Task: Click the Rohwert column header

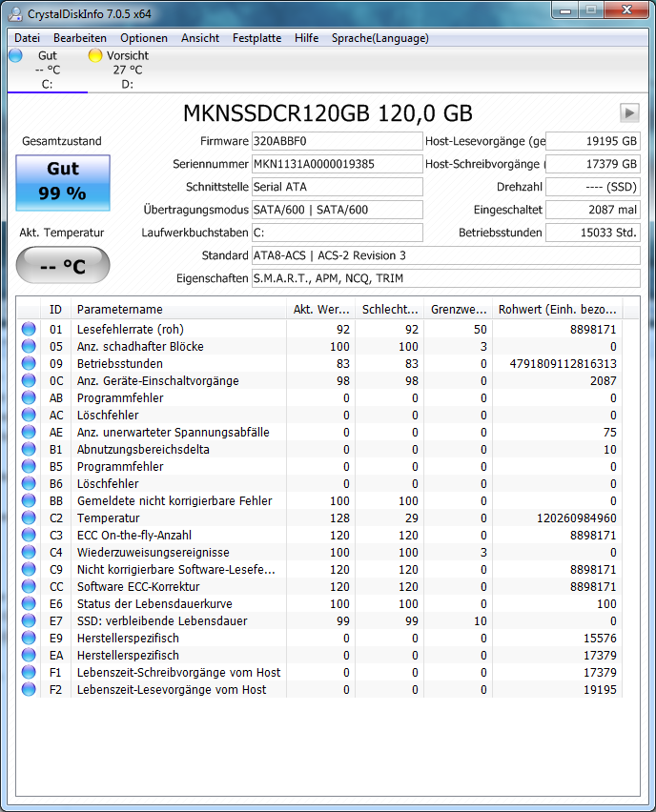Action: click(x=558, y=309)
